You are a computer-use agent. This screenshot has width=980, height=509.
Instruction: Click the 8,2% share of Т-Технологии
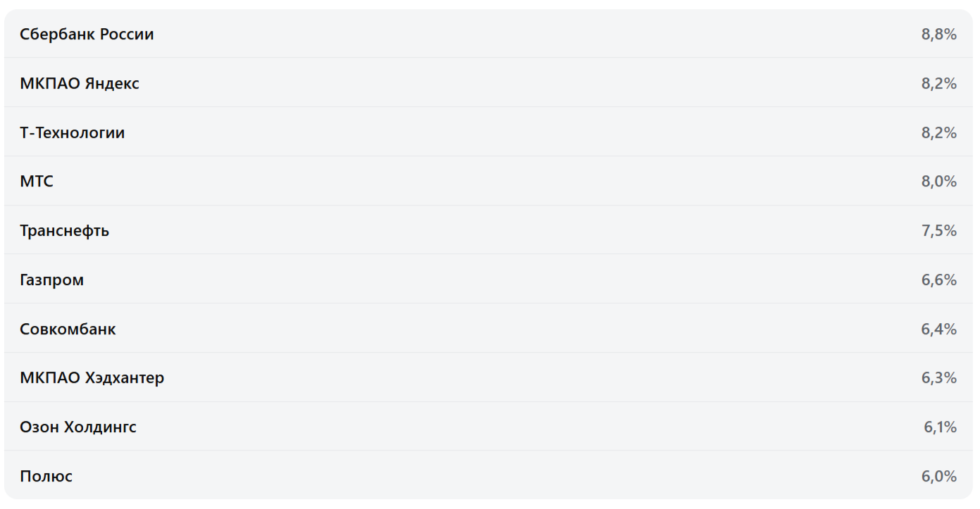(x=938, y=133)
